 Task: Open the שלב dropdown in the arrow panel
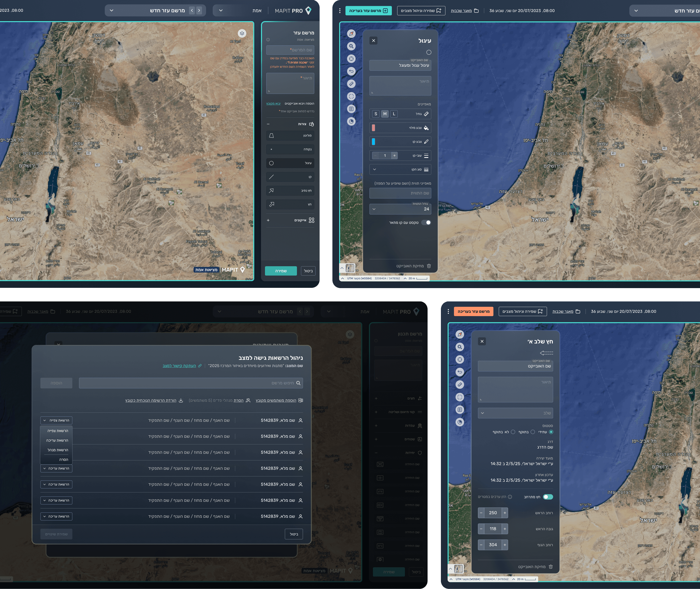515,413
